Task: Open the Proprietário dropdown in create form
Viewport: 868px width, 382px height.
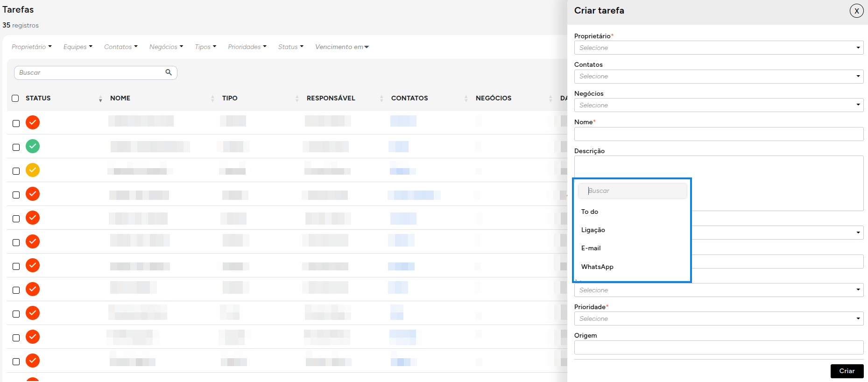Action: [718, 48]
